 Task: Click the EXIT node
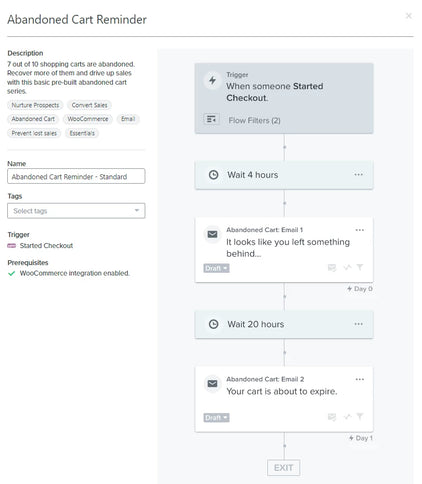[x=284, y=468]
